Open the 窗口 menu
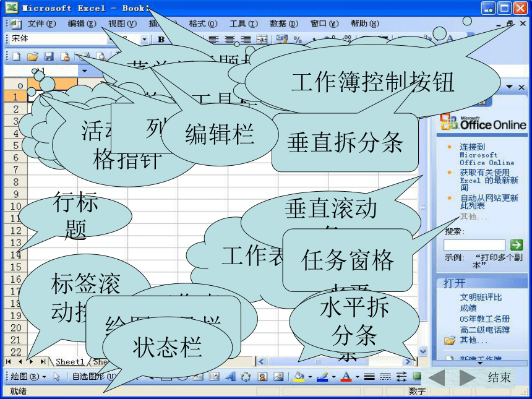532x399 pixels. point(324,24)
